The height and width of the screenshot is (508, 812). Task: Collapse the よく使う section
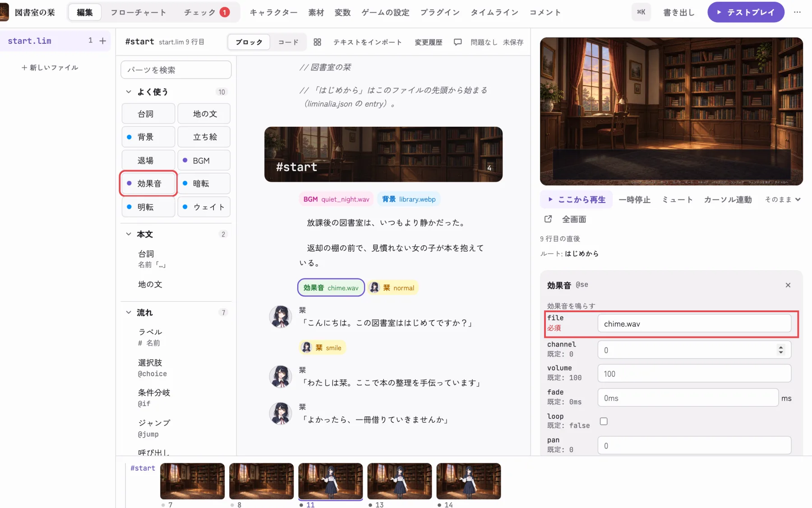(x=129, y=92)
